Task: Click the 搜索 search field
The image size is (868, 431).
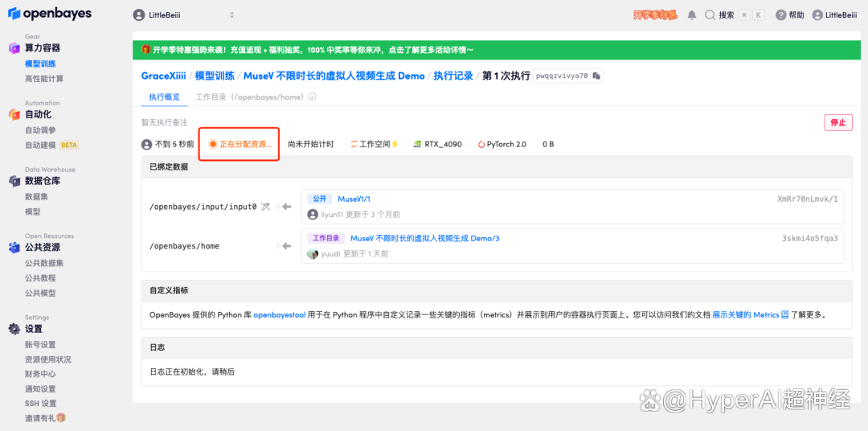Action: [734, 15]
